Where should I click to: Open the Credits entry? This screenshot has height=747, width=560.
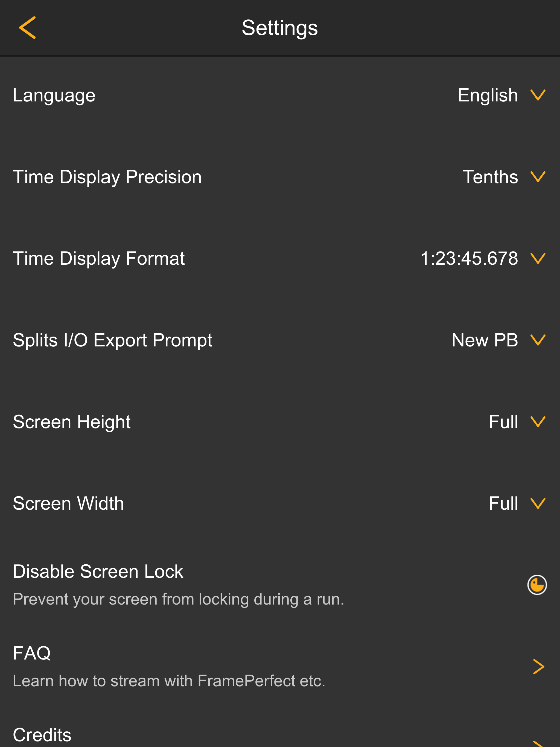coord(42,735)
